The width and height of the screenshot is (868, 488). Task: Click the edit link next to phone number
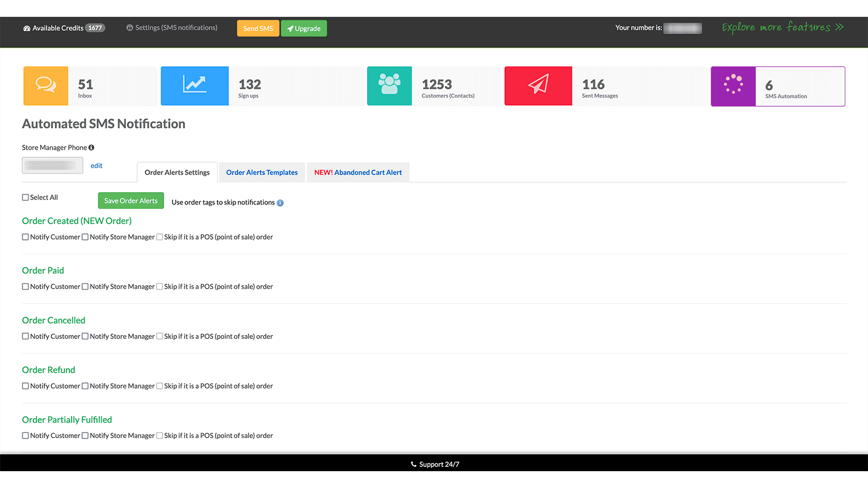pos(97,165)
